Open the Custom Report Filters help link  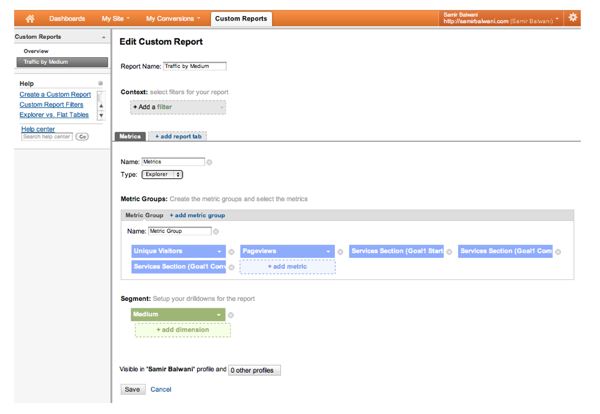[x=51, y=104]
